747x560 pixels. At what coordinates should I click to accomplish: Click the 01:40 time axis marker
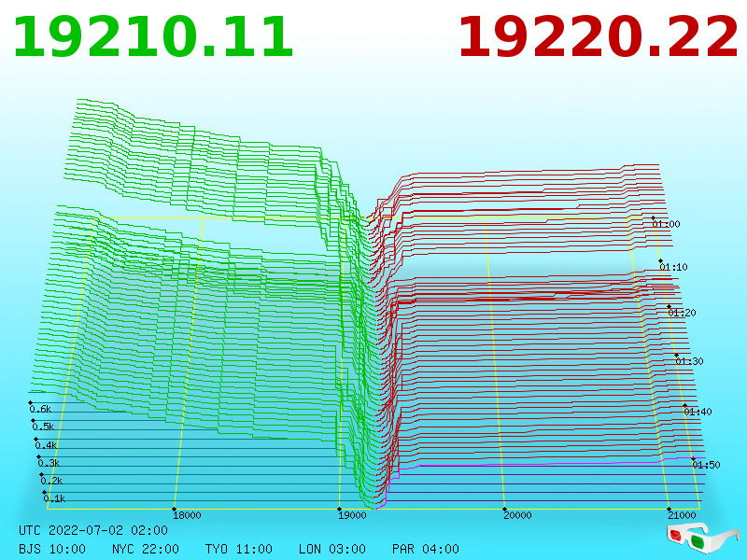(698, 412)
